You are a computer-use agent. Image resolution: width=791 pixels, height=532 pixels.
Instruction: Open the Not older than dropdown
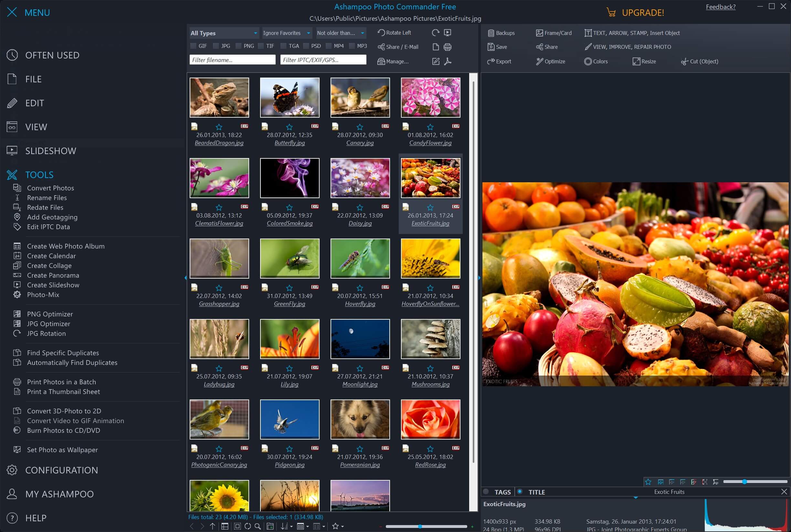point(340,33)
